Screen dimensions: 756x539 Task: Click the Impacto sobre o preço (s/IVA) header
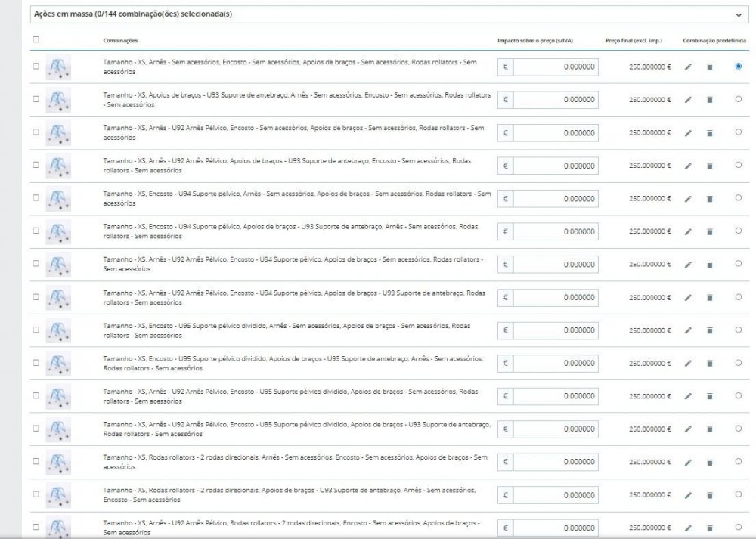click(535, 41)
